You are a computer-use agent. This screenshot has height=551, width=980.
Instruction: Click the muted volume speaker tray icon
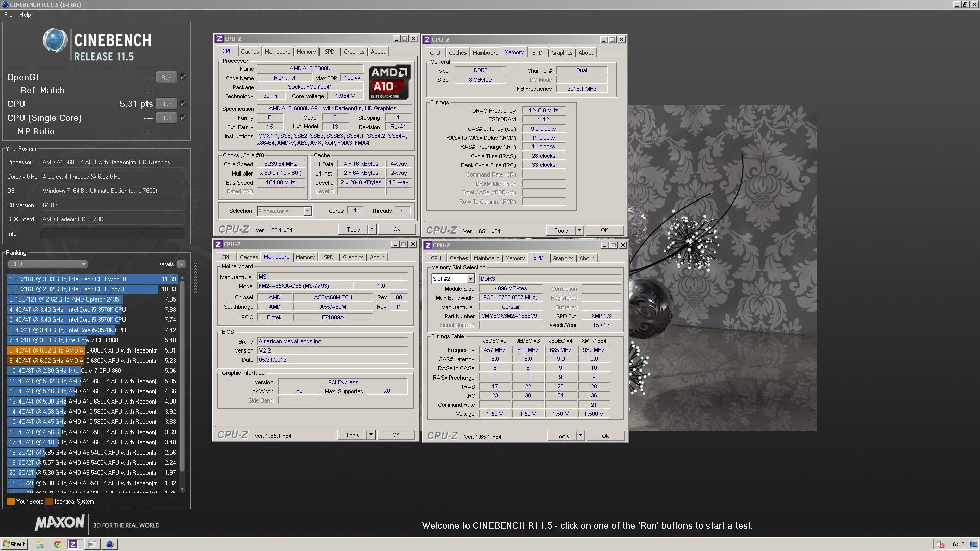pos(940,544)
